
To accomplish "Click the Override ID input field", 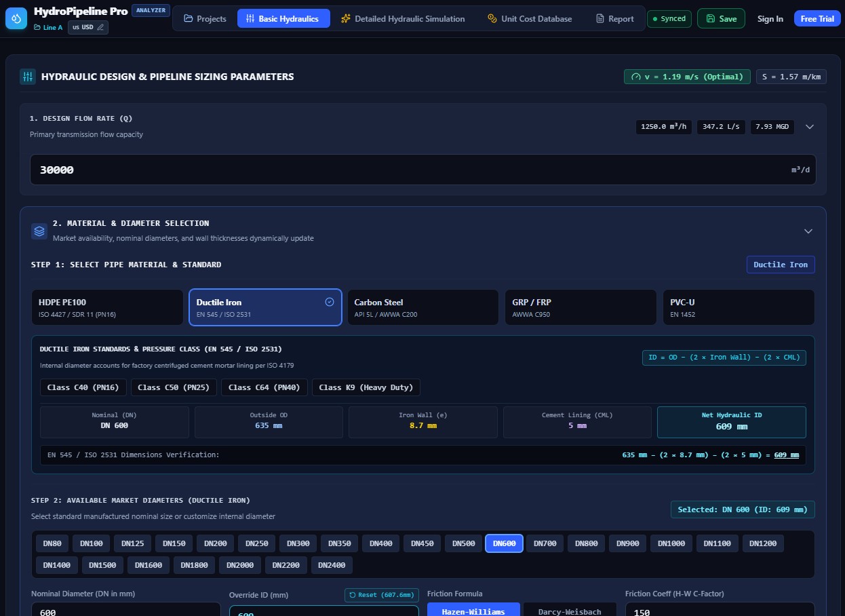I will click(323, 611).
